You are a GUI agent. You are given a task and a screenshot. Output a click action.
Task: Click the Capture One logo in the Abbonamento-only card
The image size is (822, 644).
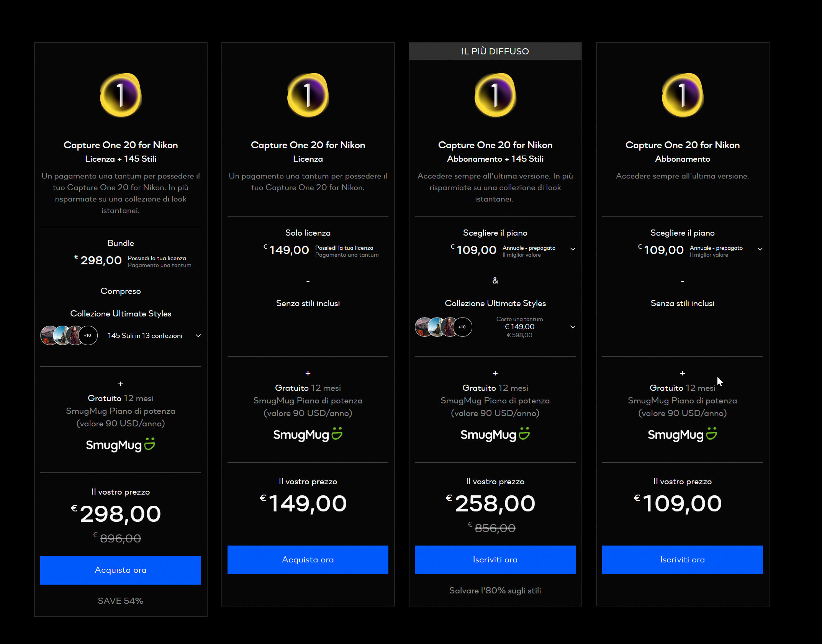point(683,95)
